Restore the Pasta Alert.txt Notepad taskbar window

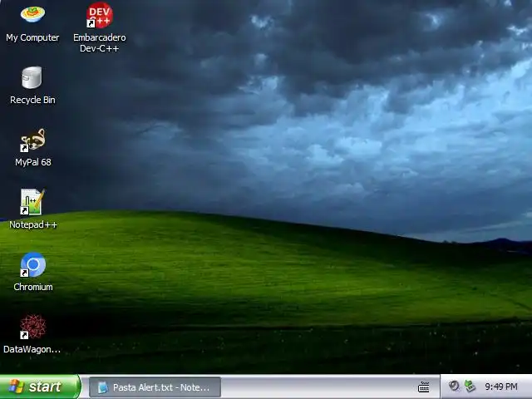tap(155, 387)
